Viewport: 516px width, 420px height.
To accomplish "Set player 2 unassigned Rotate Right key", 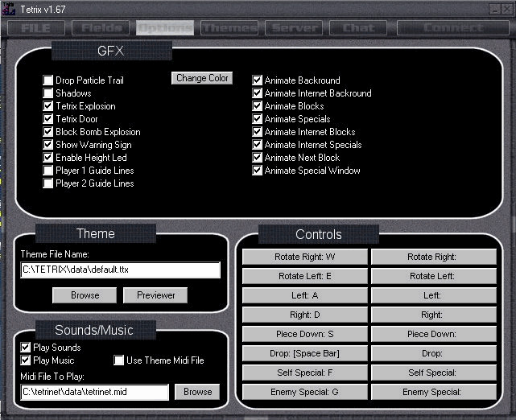I will (434, 257).
